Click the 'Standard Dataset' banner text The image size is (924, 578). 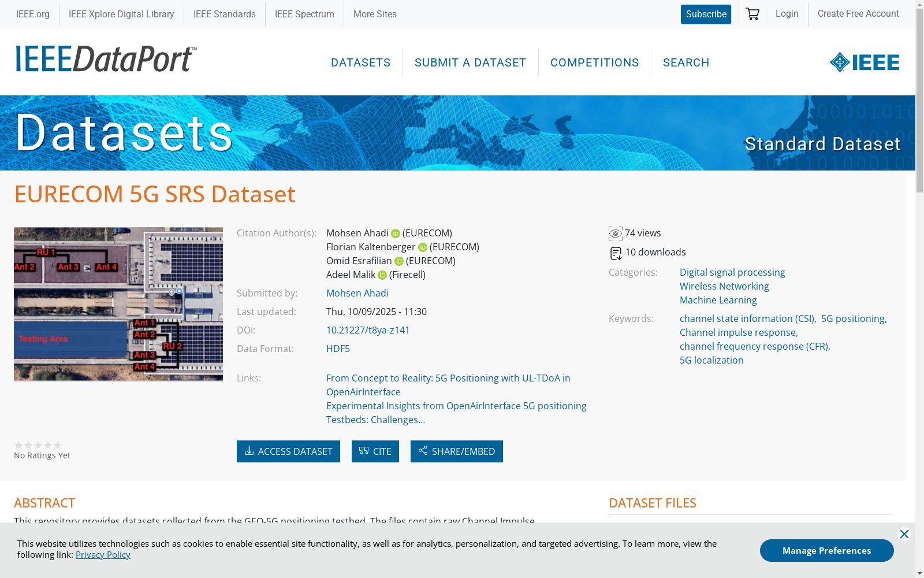point(822,144)
